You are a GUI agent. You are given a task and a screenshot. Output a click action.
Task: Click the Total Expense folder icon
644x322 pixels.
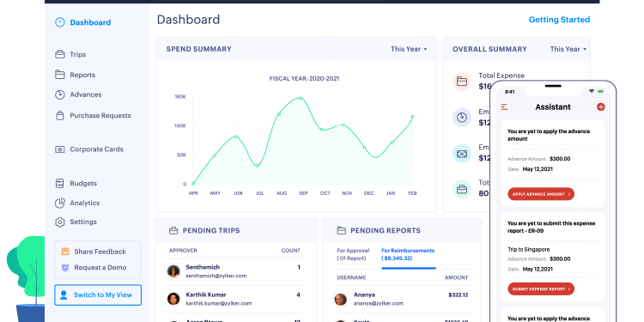point(462,82)
